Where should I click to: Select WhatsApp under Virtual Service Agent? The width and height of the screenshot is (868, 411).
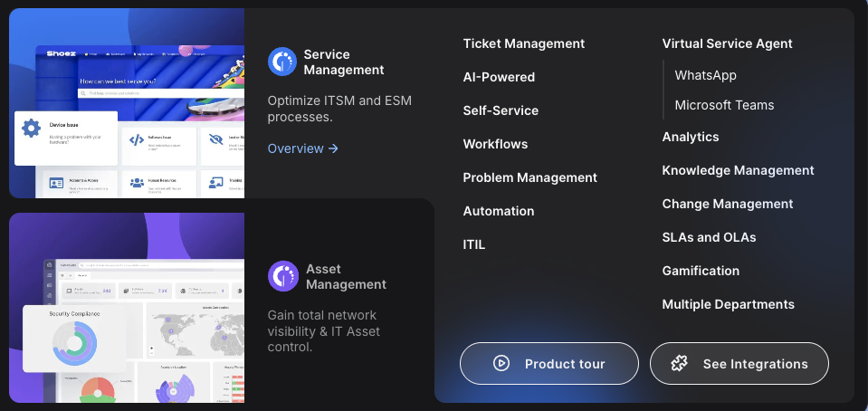pos(705,75)
